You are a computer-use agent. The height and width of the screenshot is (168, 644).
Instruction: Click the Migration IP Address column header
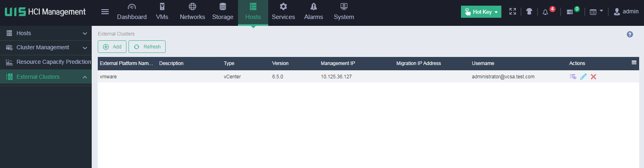pyautogui.click(x=419, y=63)
